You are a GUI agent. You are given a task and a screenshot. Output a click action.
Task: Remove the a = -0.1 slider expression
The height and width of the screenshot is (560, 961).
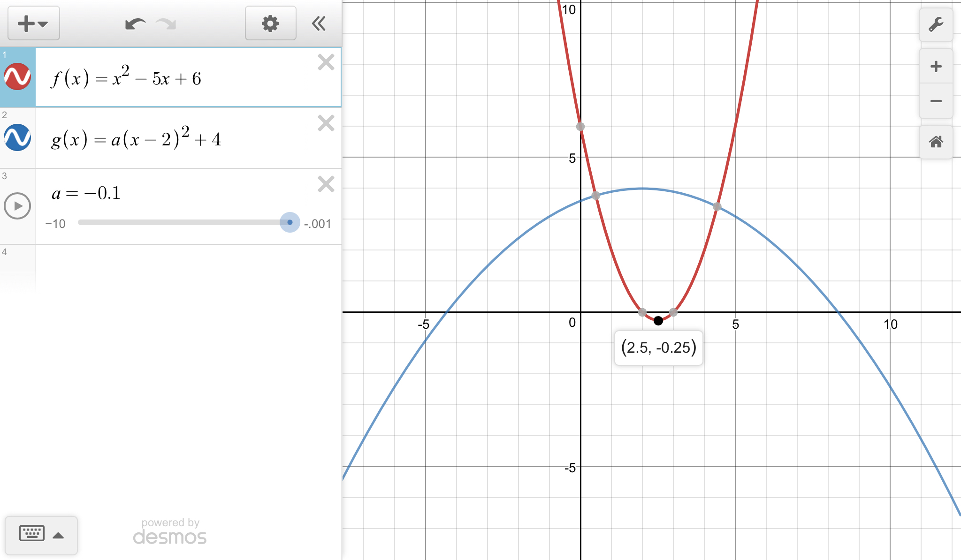326,184
